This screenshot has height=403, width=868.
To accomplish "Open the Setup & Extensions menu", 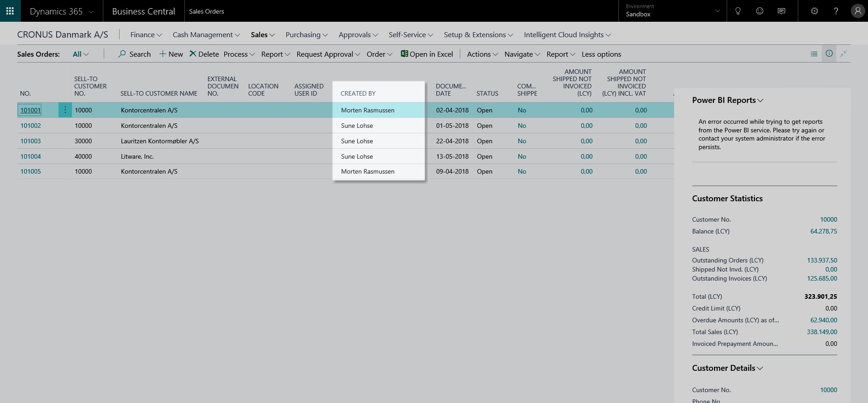I will (x=478, y=35).
